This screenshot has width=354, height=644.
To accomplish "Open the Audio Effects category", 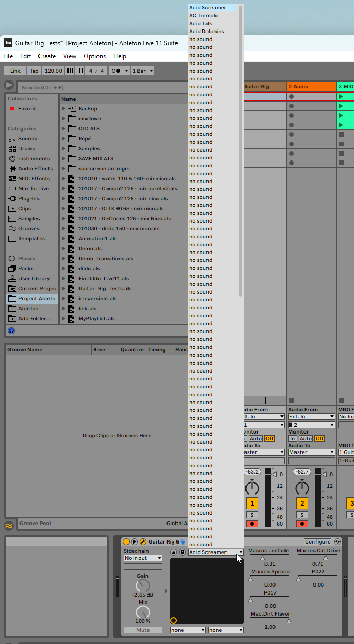I will point(35,169).
